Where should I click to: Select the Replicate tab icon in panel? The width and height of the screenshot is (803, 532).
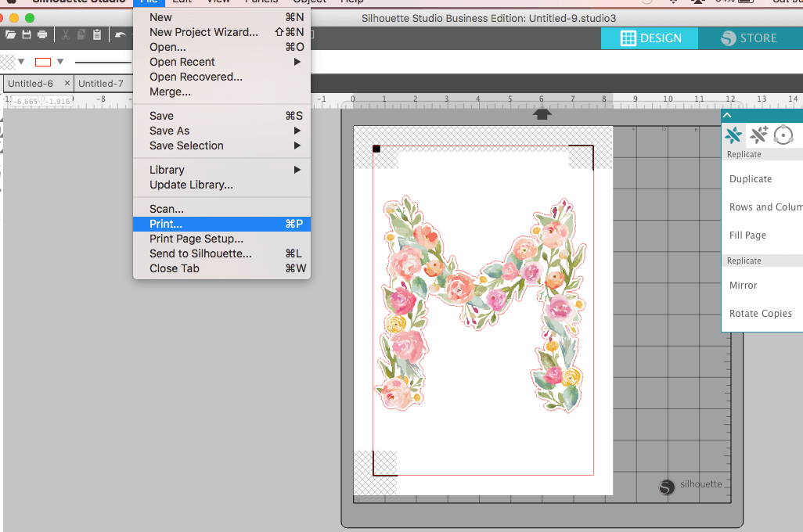click(733, 135)
